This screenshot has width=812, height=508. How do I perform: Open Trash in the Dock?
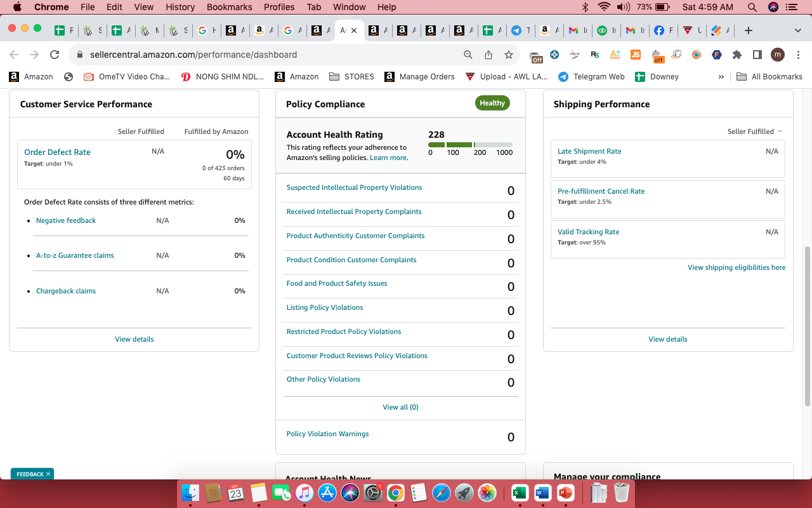click(621, 493)
